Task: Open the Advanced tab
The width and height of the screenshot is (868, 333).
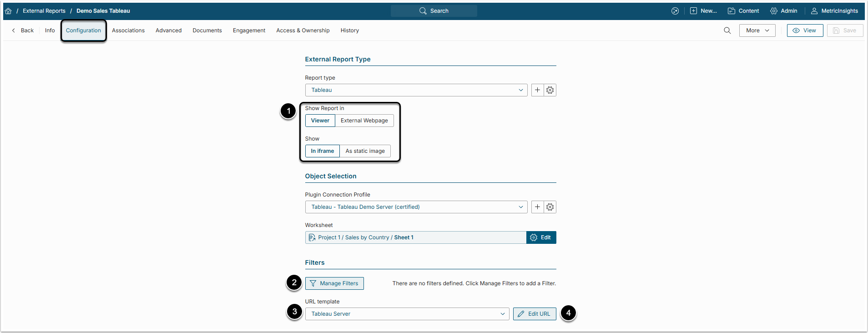Action: pyautogui.click(x=169, y=30)
